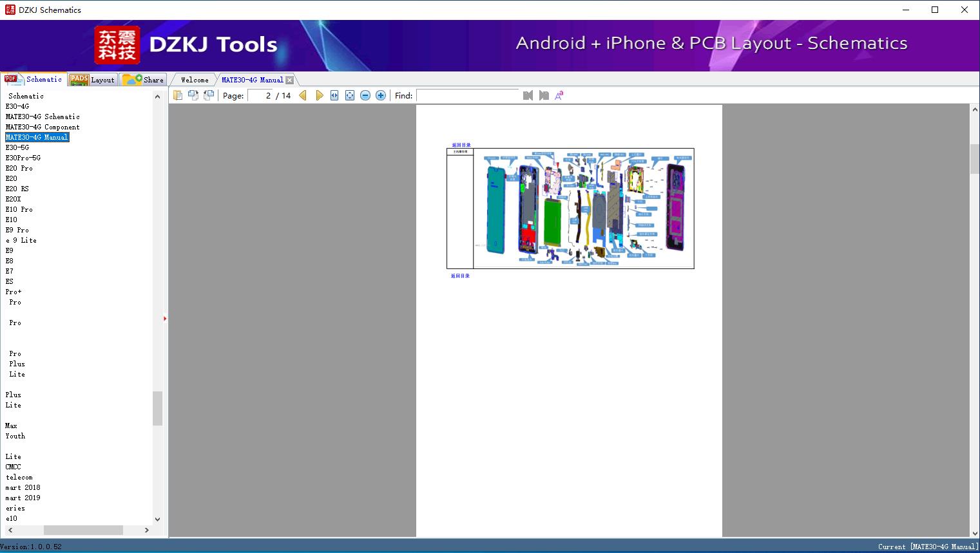This screenshot has height=553, width=980.
Task: Zoom out with the minus icon
Action: tap(365, 95)
